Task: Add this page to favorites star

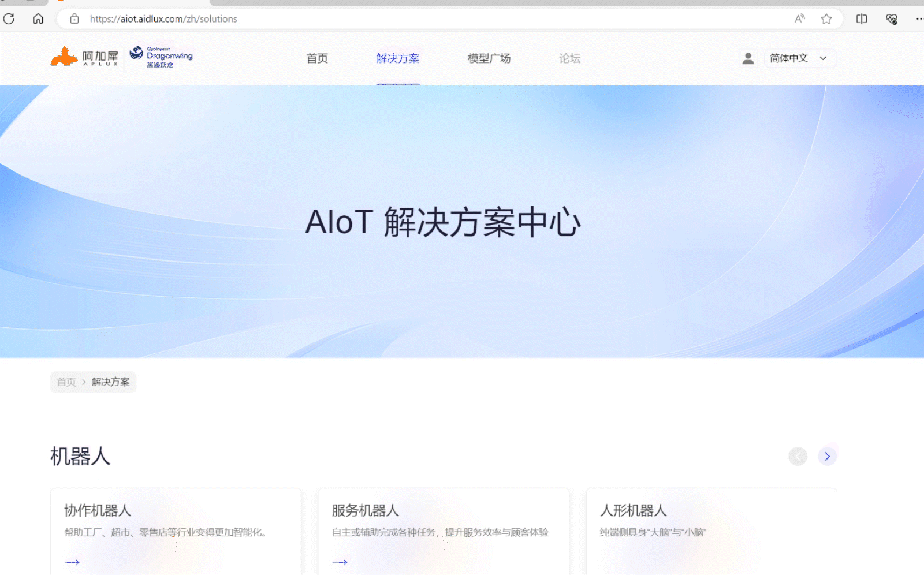Action: [826, 19]
